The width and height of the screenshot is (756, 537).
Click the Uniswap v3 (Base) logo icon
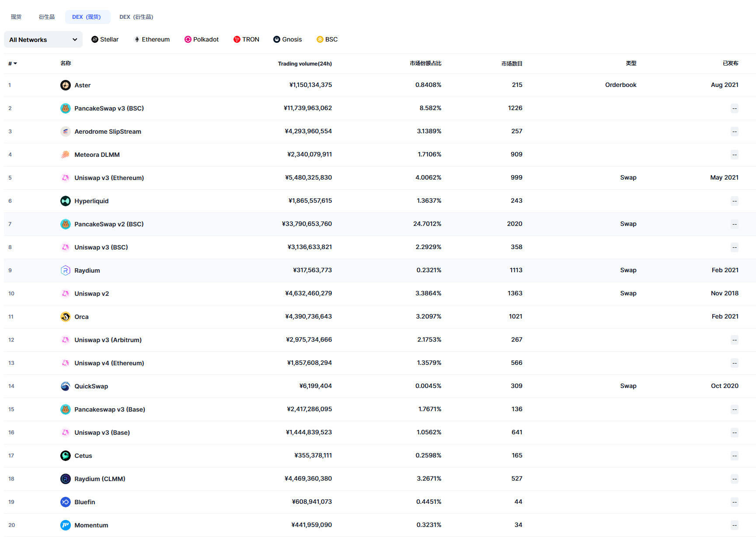pos(65,433)
